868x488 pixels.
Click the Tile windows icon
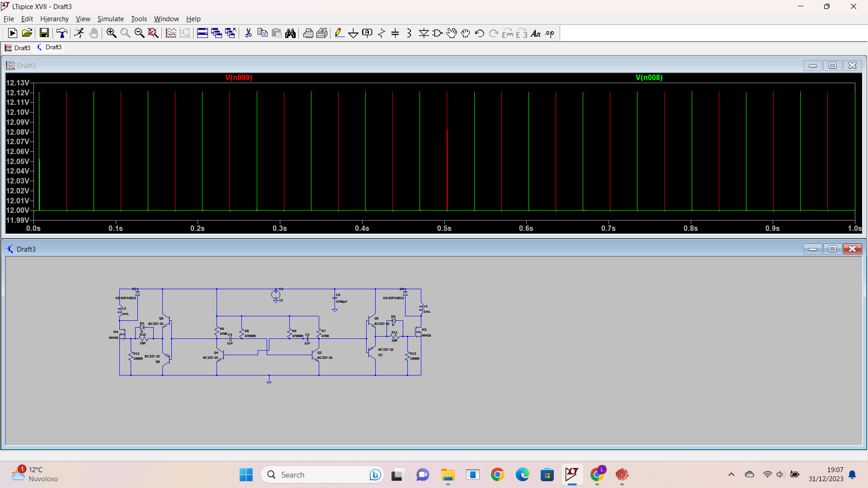pos(203,33)
